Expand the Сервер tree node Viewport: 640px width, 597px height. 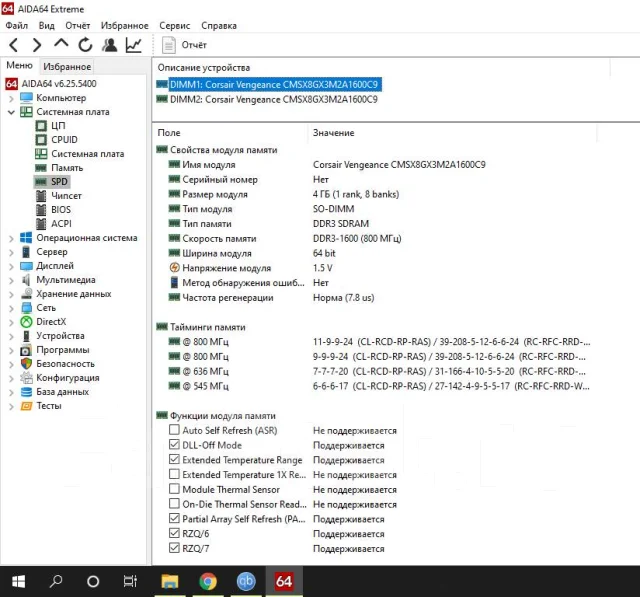[x=11, y=253]
